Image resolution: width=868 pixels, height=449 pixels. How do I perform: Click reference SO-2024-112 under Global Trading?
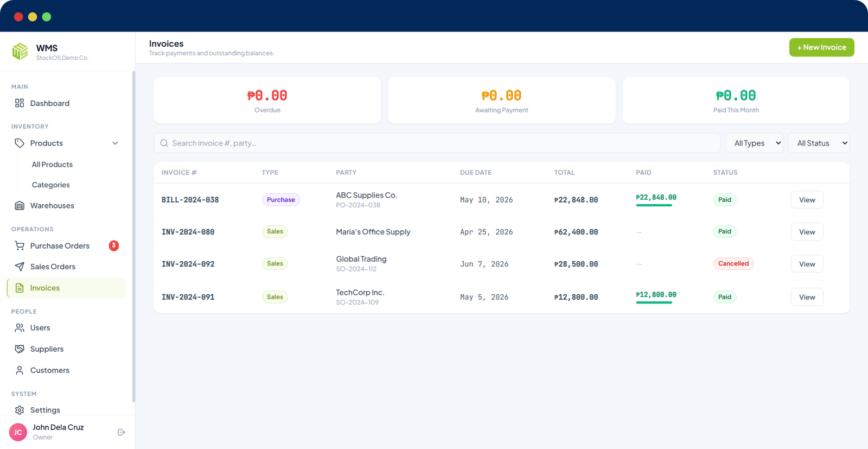pos(356,269)
